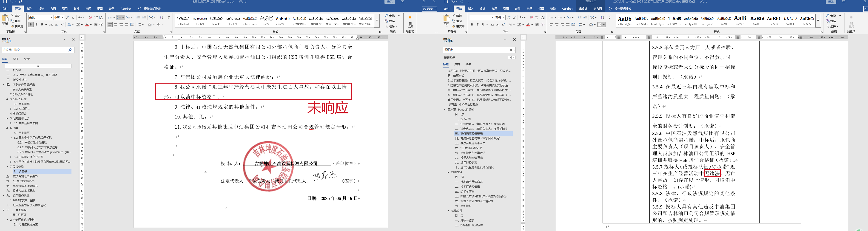The width and height of the screenshot is (868, 231).
Task: Open the 审阅 tab in the left window
Action: [88, 9]
